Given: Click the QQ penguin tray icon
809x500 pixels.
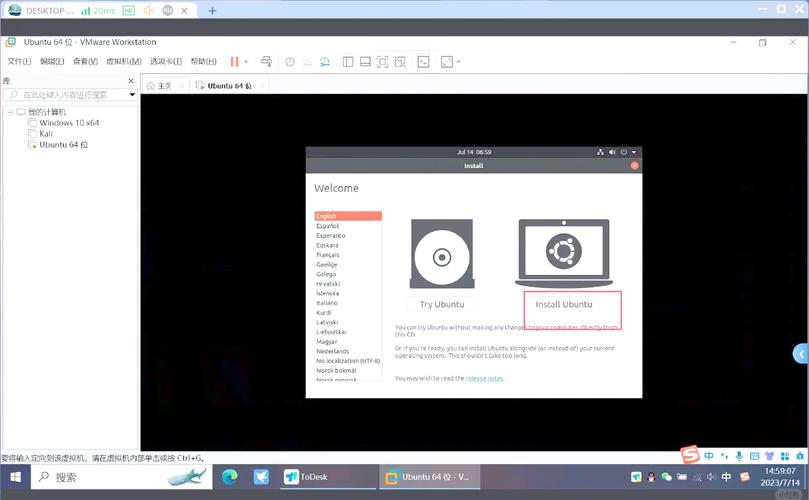Looking at the screenshot, I should [x=651, y=477].
